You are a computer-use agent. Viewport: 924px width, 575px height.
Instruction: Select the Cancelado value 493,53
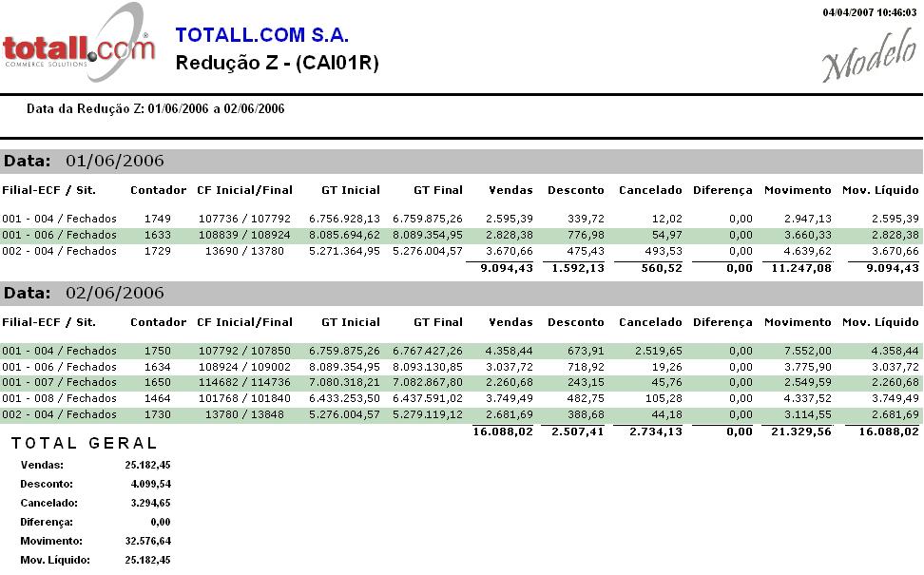[664, 251]
